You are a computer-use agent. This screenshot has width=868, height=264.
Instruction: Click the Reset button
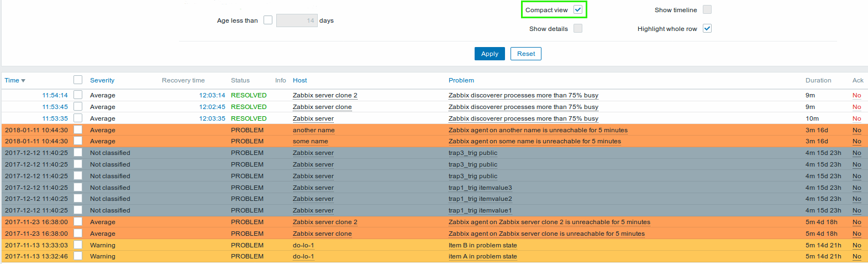pos(526,54)
